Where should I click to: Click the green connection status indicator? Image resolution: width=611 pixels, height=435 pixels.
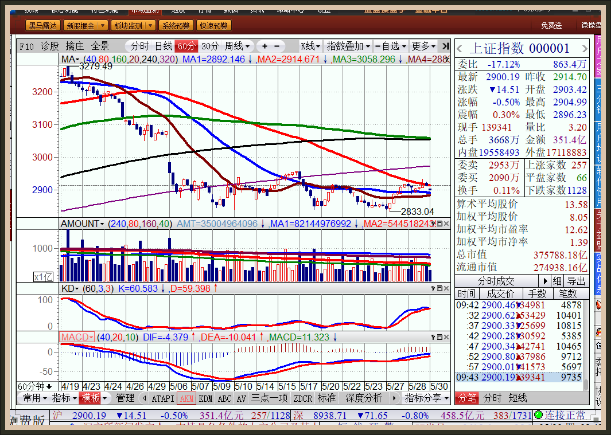(539, 415)
